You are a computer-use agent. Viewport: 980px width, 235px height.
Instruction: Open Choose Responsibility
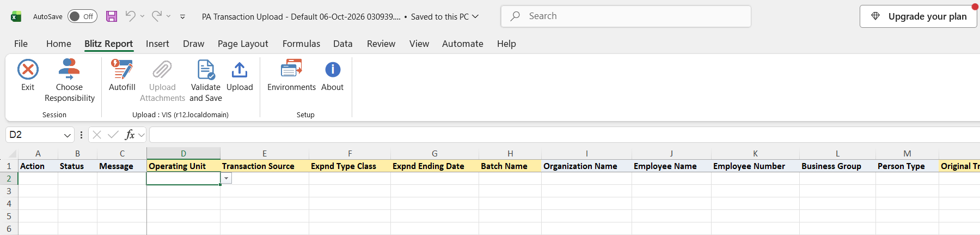click(x=69, y=80)
